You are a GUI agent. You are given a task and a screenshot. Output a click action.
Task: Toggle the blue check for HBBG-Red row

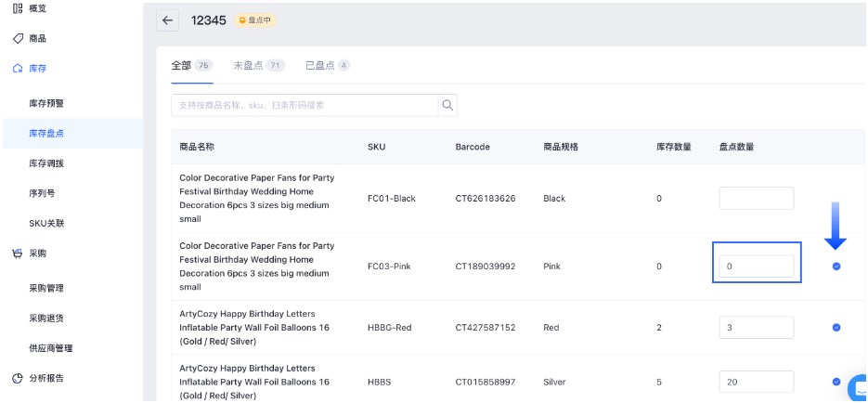coord(836,328)
